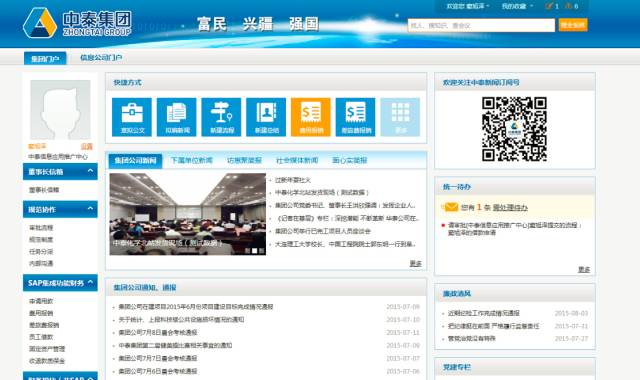Screen dimensions: 640x380
Task: Open 董事长信箱 link under the mailbox section
Action: 44,190
